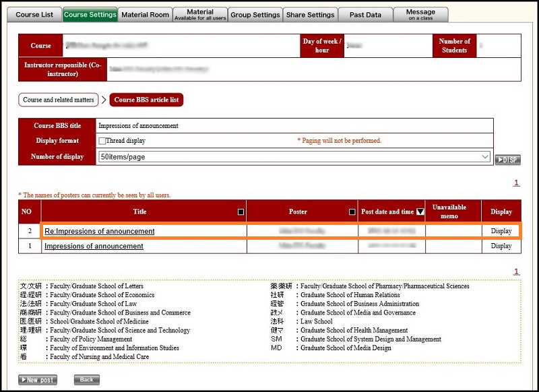Click the sort square icon in Title header
The width and height of the screenshot is (539, 392).
click(x=241, y=212)
